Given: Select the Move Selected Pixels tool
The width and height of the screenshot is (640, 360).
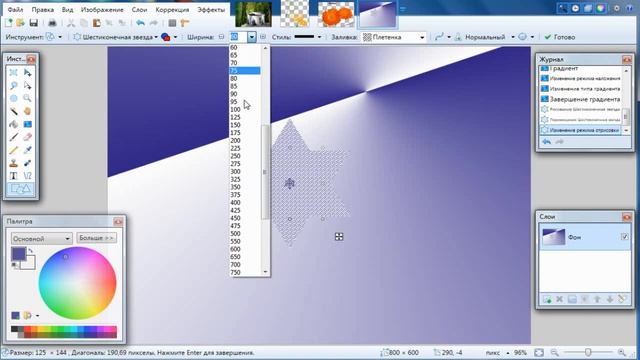Looking at the screenshot, I should point(27,73).
